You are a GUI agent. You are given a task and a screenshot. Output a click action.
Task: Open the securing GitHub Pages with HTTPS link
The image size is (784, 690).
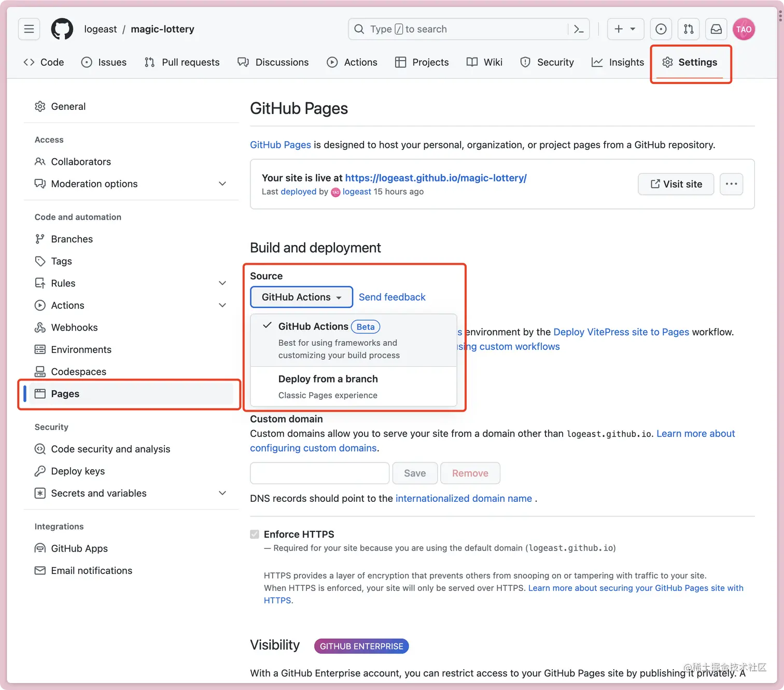(636, 588)
